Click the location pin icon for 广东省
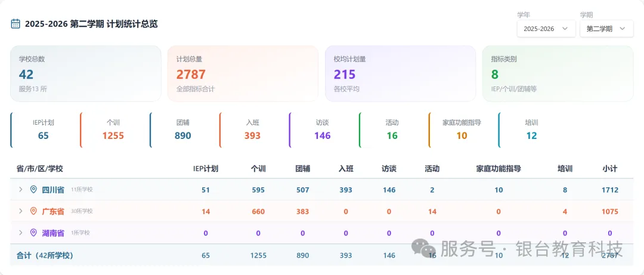The image size is (644, 275). point(33,211)
